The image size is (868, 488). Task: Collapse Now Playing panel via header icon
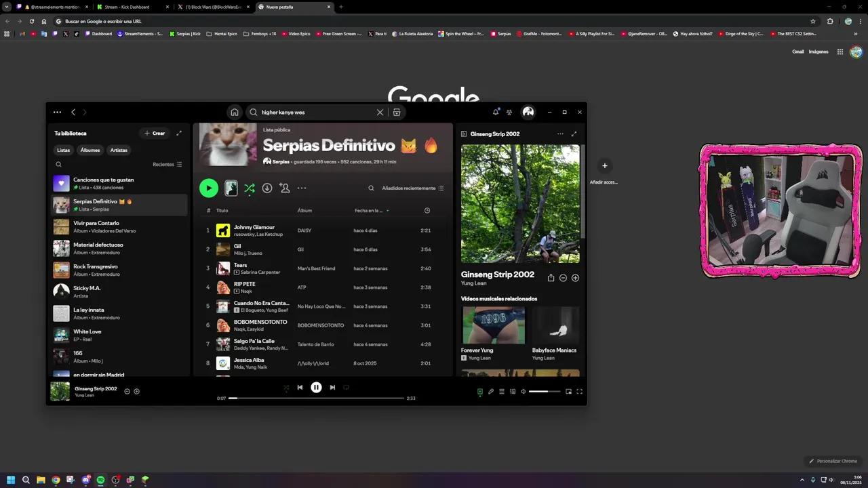coord(464,134)
